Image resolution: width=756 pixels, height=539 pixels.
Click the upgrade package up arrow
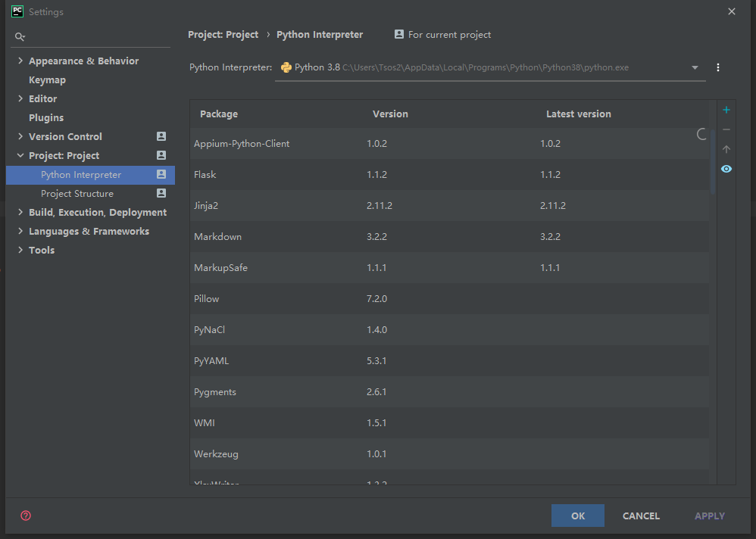tap(726, 150)
